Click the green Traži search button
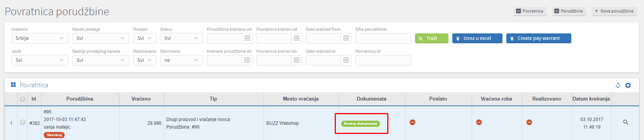Image resolution: width=644 pixels, height=140 pixels. 432,38
